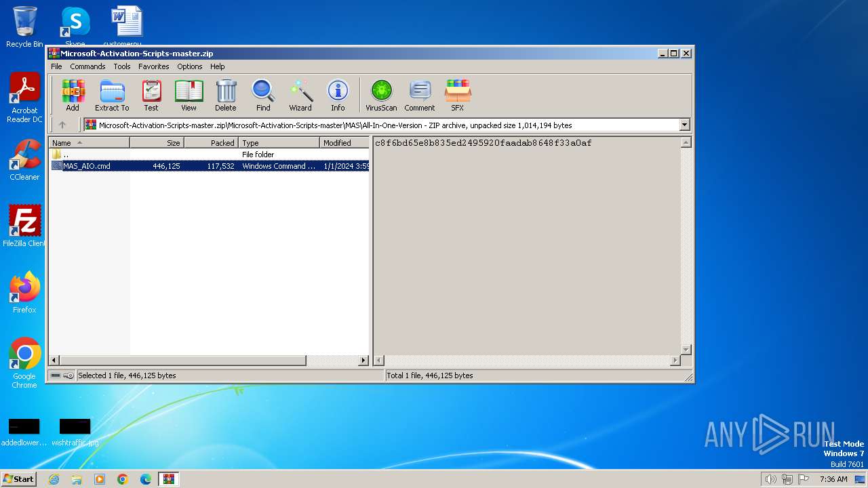Click 'Total 1 file, 446,125 bytes' status text
The height and width of the screenshot is (488, 868).
(430, 375)
